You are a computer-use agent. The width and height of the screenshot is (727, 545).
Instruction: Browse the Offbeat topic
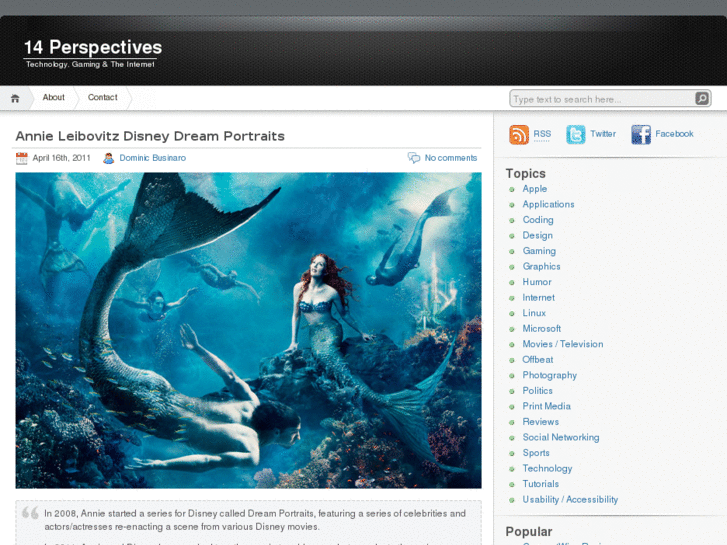click(x=537, y=359)
